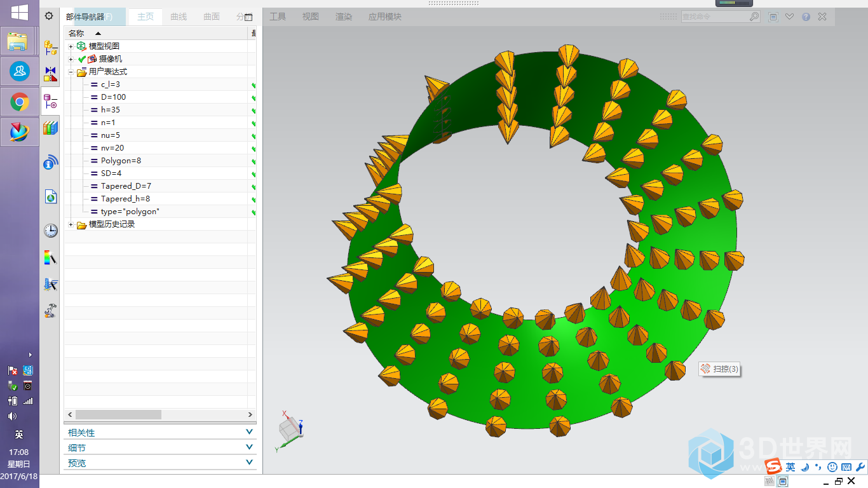The height and width of the screenshot is (488, 868).
Task: Select the Polygon=8 expression
Action: [121, 161]
